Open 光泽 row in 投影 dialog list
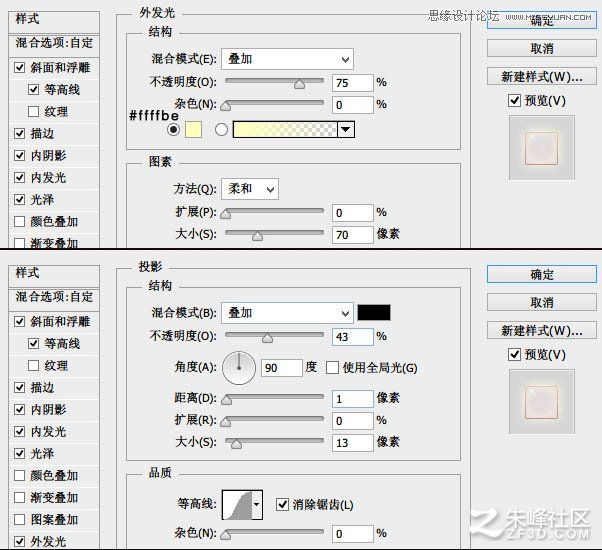Image resolution: width=602 pixels, height=550 pixels. (54, 454)
